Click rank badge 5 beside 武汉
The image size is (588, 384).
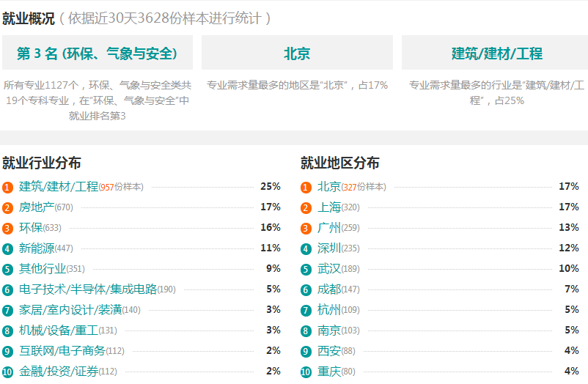(306, 269)
